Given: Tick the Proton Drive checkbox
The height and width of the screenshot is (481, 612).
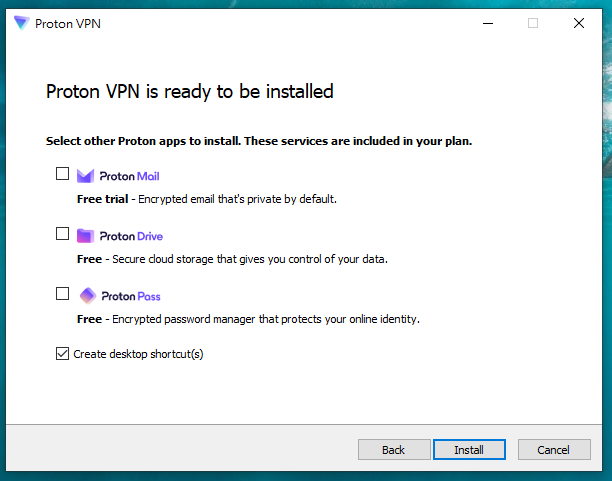Looking at the screenshot, I should pyautogui.click(x=63, y=234).
